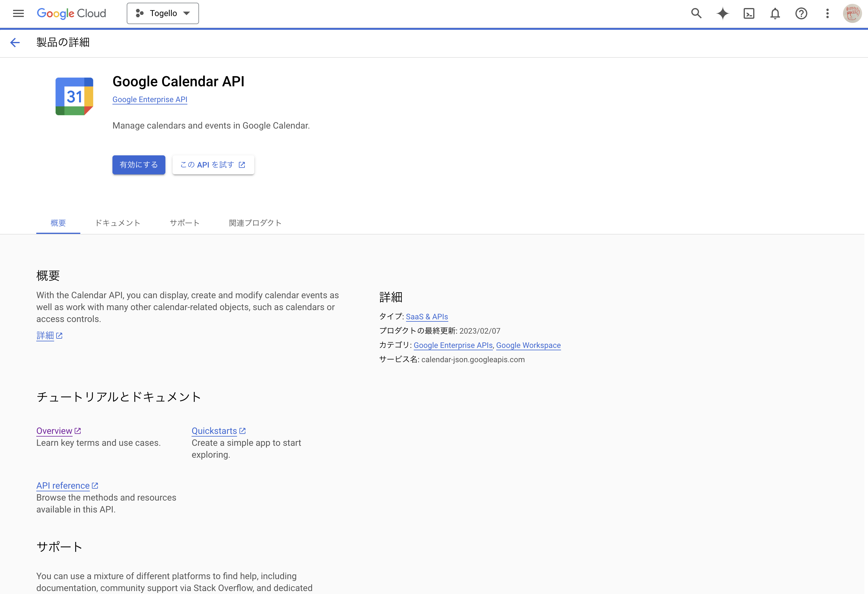Go back with the left arrow
This screenshot has height=594, width=868.
click(x=15, y=42)
